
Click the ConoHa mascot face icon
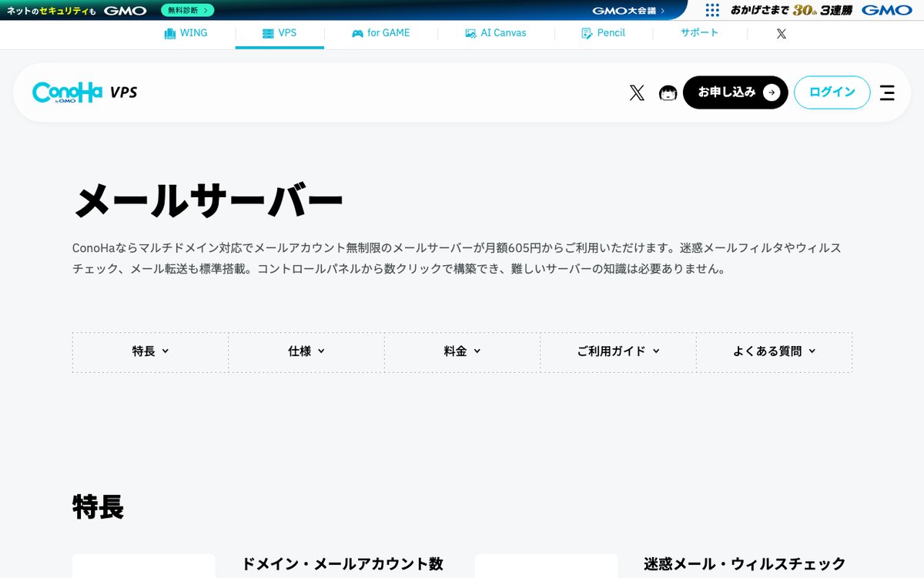coord(668,93)
